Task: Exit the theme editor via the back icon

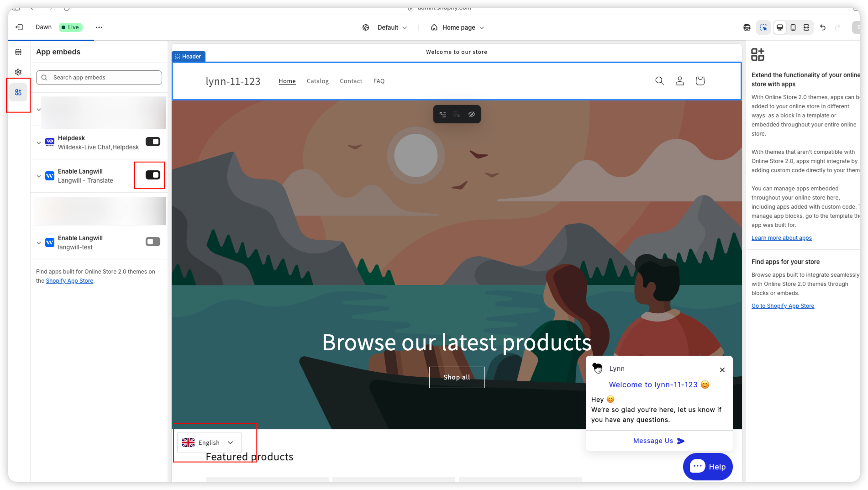Action: tap(19, 27)
